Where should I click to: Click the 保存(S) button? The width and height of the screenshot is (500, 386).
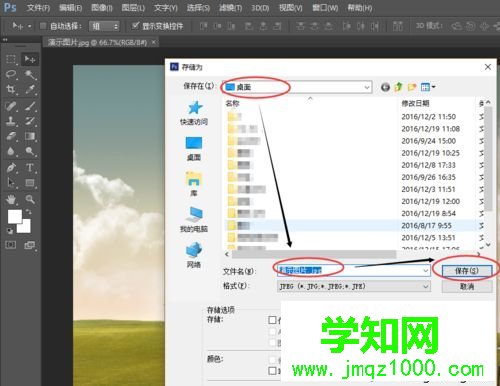pos(467,271)
